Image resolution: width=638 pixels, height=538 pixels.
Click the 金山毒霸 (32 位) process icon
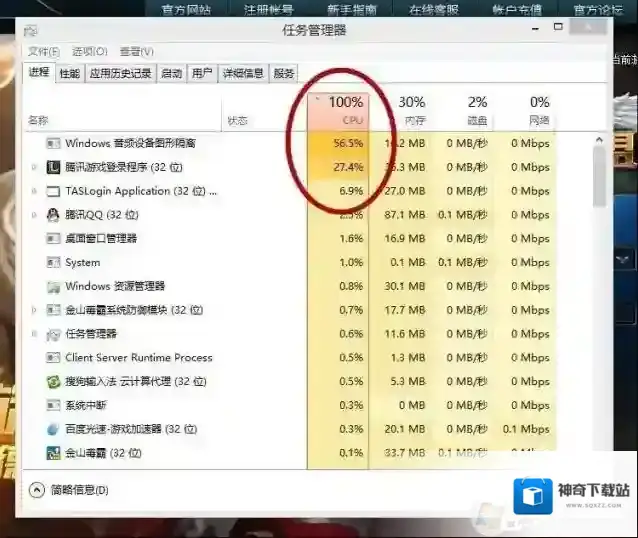pyautogui.click(x=54, y=453)
